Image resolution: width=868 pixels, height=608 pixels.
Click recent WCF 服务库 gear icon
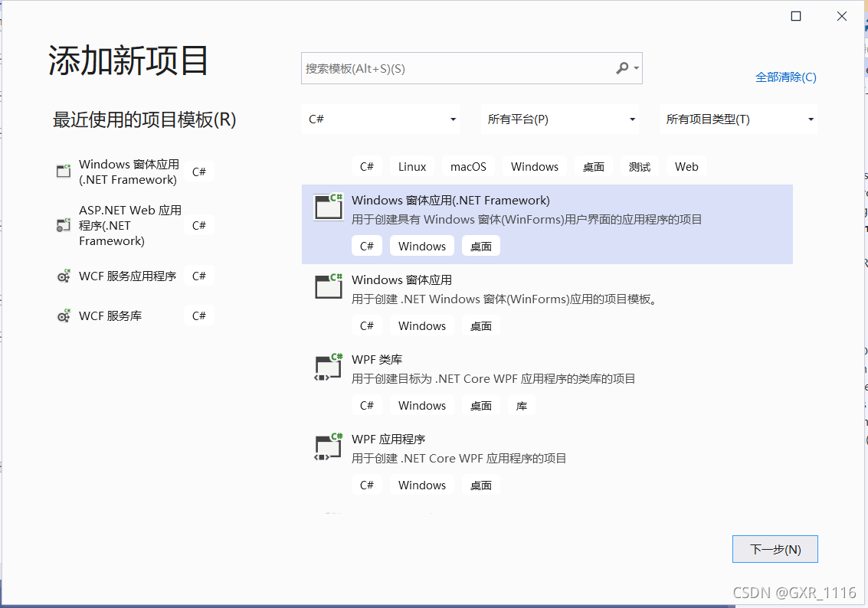click(64, 315)
